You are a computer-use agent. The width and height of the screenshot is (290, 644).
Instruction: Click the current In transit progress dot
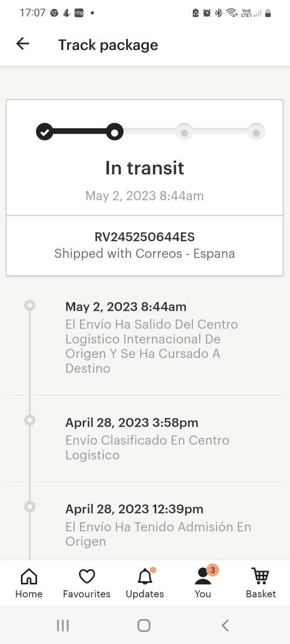tap(114, 131)
